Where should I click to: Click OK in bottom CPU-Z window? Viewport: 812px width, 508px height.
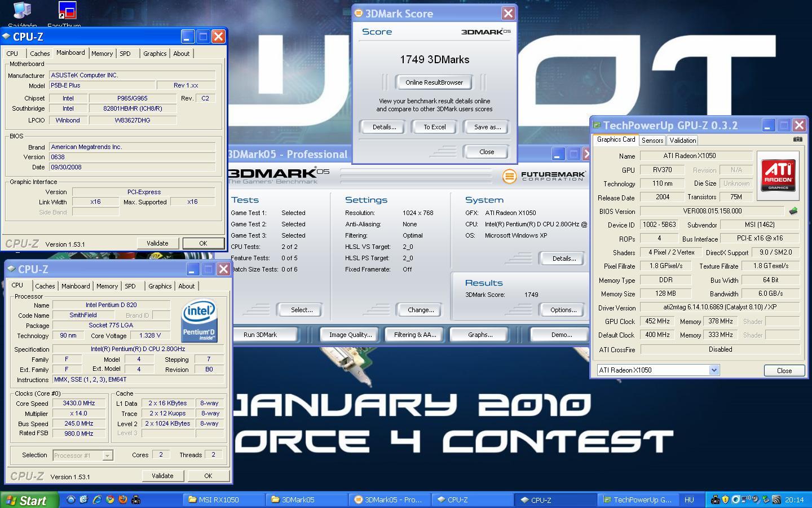(208, 476)
